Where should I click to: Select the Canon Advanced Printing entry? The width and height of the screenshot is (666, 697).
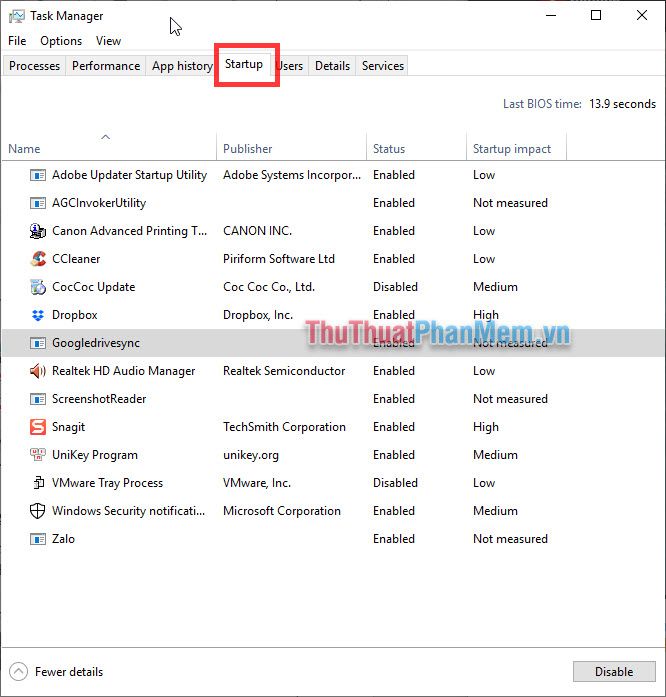(x=129, y=231)
